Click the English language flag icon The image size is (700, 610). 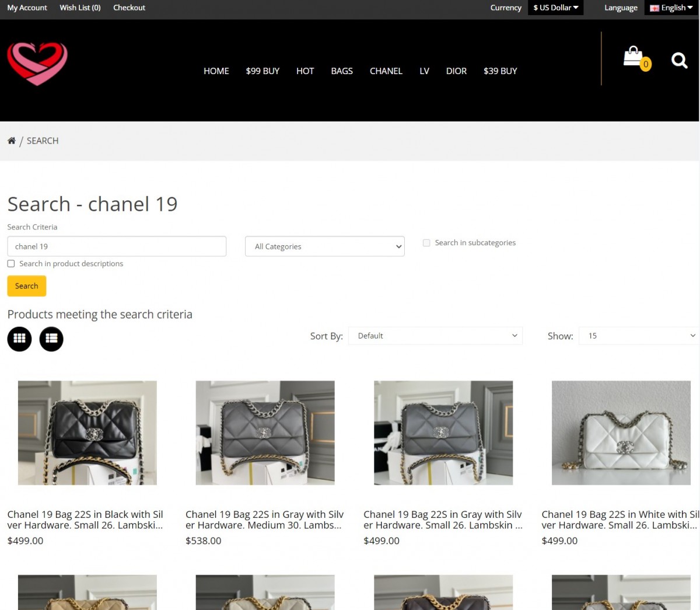(x=654, y=8)
